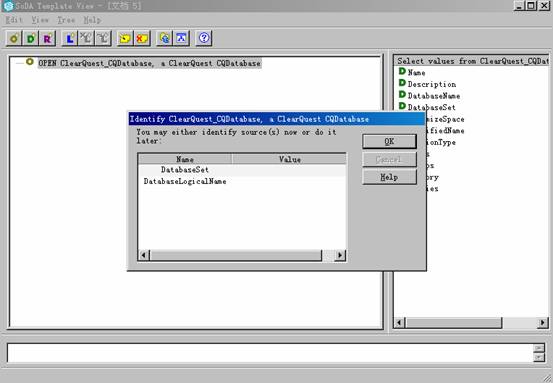Click the yellow circle Open command icon
Image resolution: width=553 pixels, height=383 pixels.
click(14, 38)
